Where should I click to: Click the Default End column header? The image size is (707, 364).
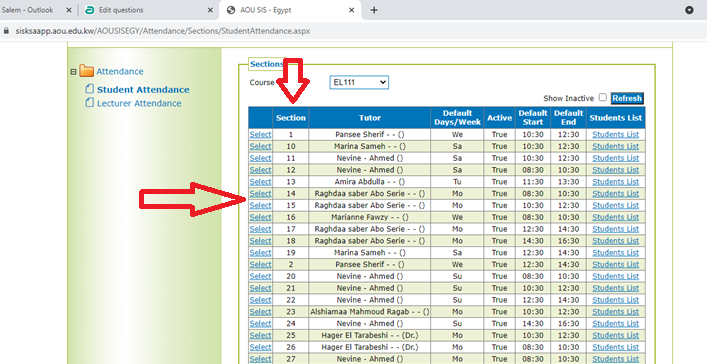568,118
